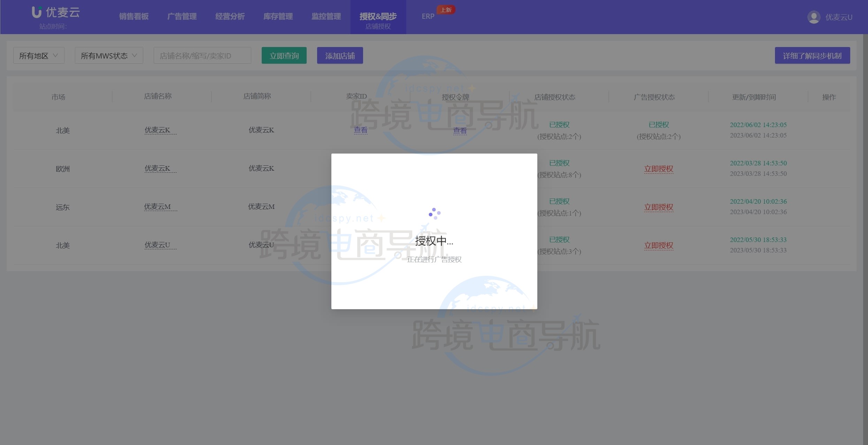The width and height of the screenshot is (868, 445).
Task: Select 销售看板 in the navigation bar
Action: coord(134,16)
